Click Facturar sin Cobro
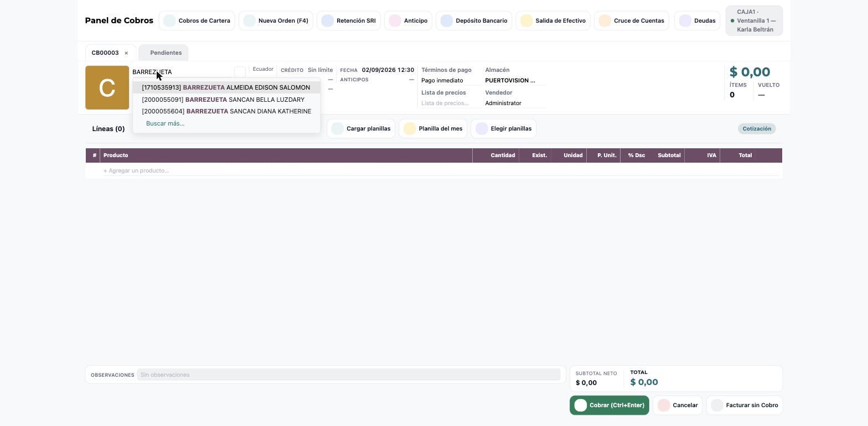Viewport: 868px width, 426px height. [x=745, y=405]
